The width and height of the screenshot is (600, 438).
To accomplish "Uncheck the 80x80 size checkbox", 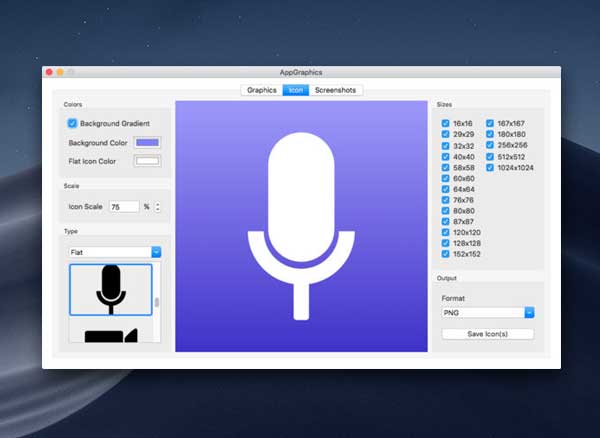I will pyautogui.click(x=445, y=211).
